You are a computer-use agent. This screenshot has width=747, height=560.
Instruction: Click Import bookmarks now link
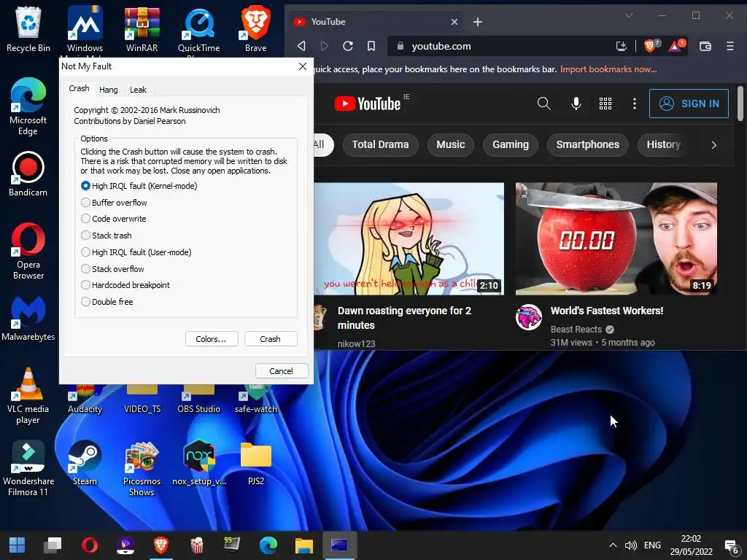click(x=608, y=69)
